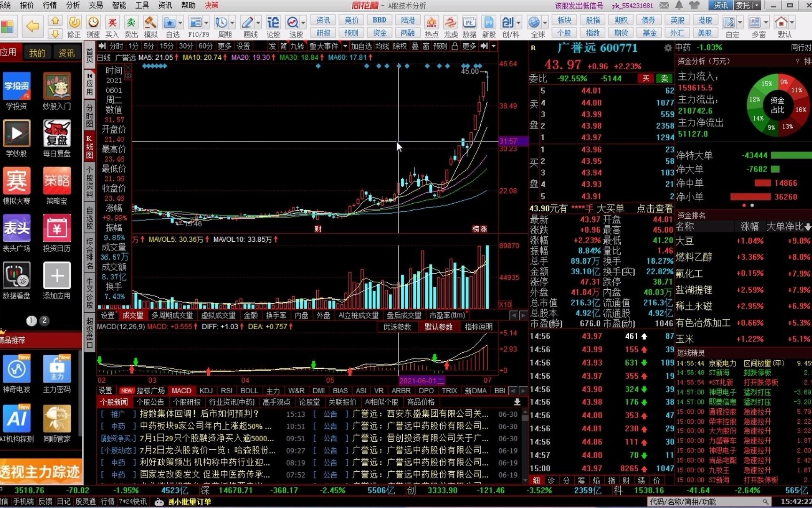Click the gear settings icon beside 广誉远 600771
The height and width of the screenshot is (508, 812).
[668, 48]
